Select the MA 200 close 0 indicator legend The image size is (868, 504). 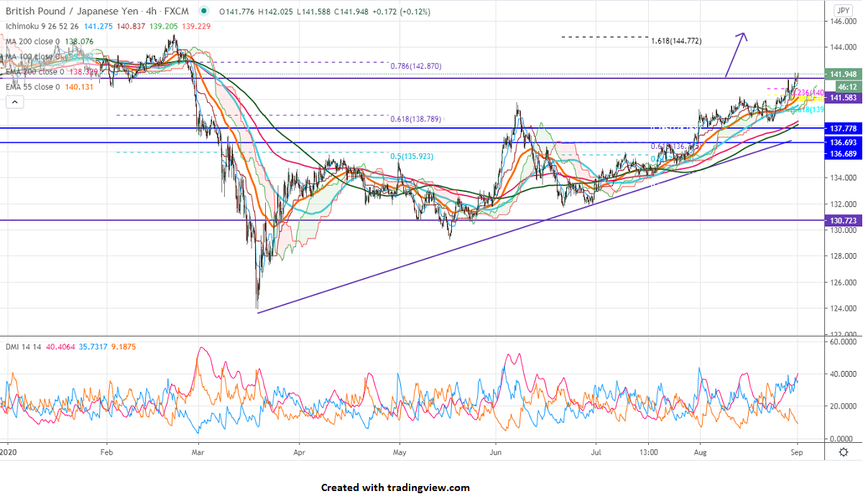tap(32, 41)
